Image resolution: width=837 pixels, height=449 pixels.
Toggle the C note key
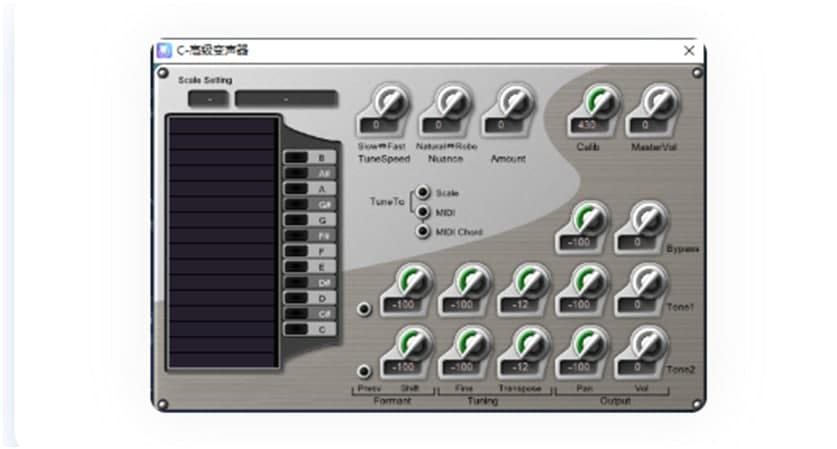tap(310, 329)
